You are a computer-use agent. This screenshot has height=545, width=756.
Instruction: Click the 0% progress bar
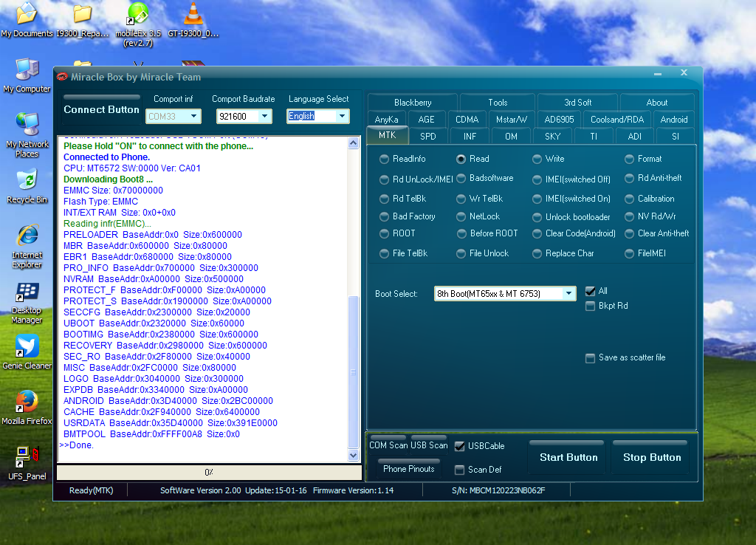tap(209, 472)
